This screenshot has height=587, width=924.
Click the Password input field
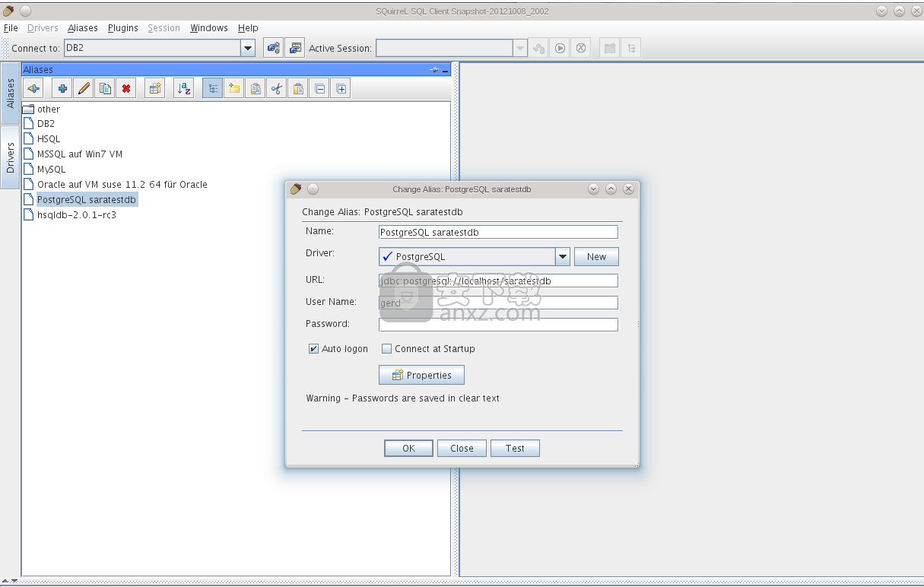point(498,325)
